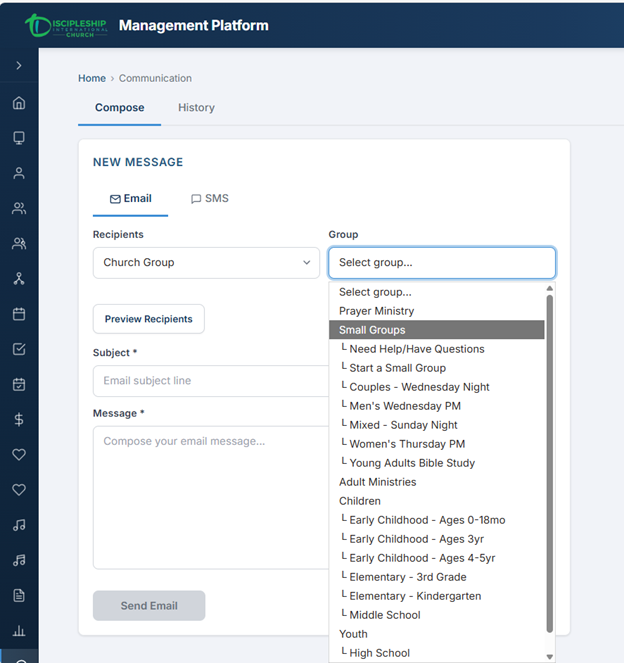Open the dollar sign giving icon

[x=19, y=419]
